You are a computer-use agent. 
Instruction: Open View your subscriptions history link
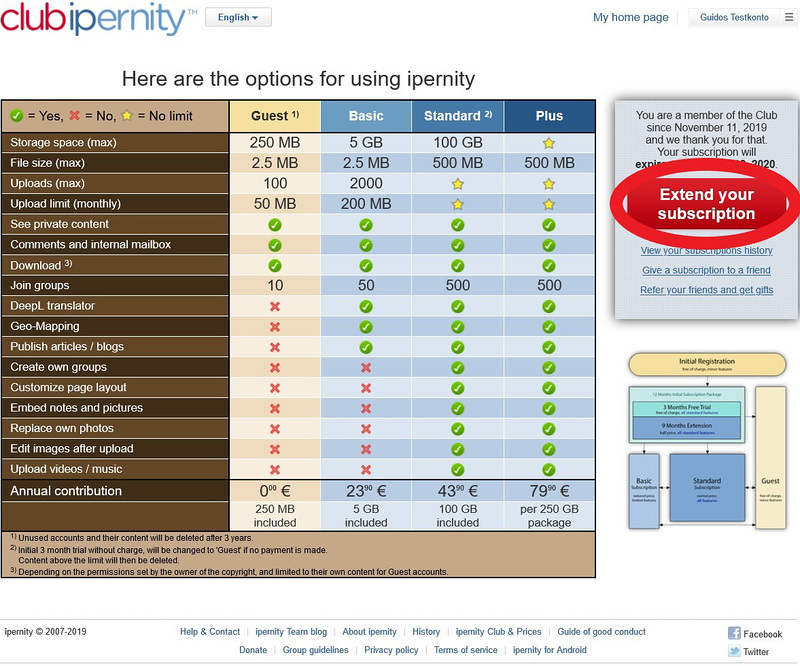point(707,251)
